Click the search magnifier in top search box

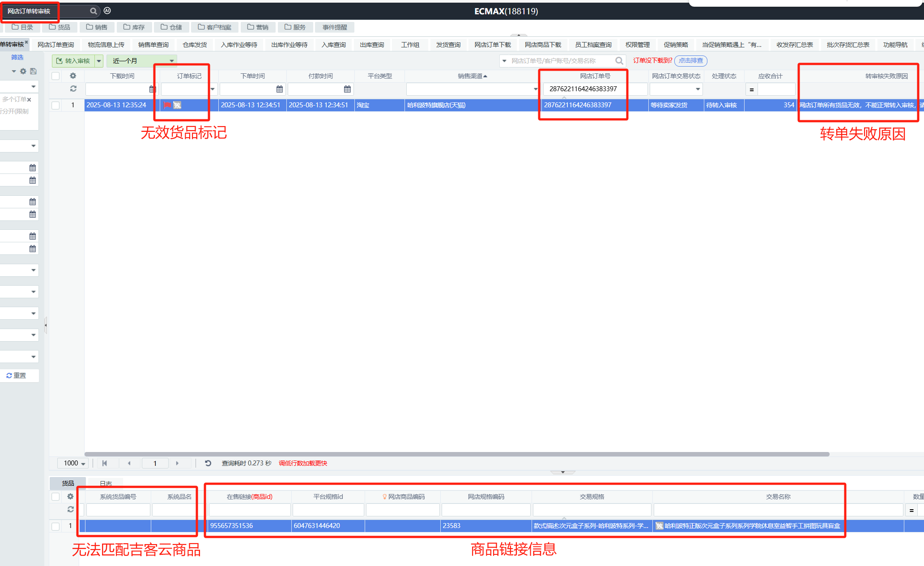click(x=93, y=11)
